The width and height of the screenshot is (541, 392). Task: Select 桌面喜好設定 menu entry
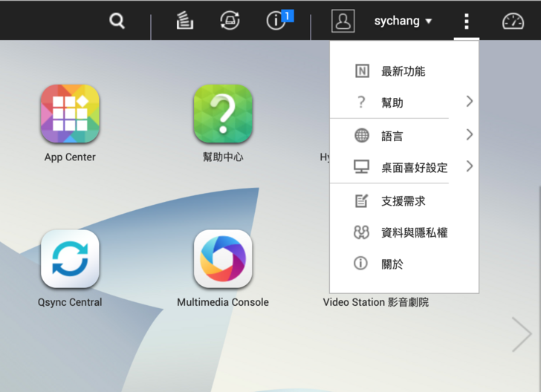pos(404,167)
